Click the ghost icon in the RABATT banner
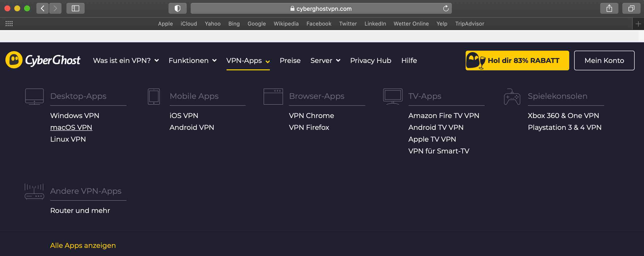The width and height of the screenshot is (644, 256). 476,60
